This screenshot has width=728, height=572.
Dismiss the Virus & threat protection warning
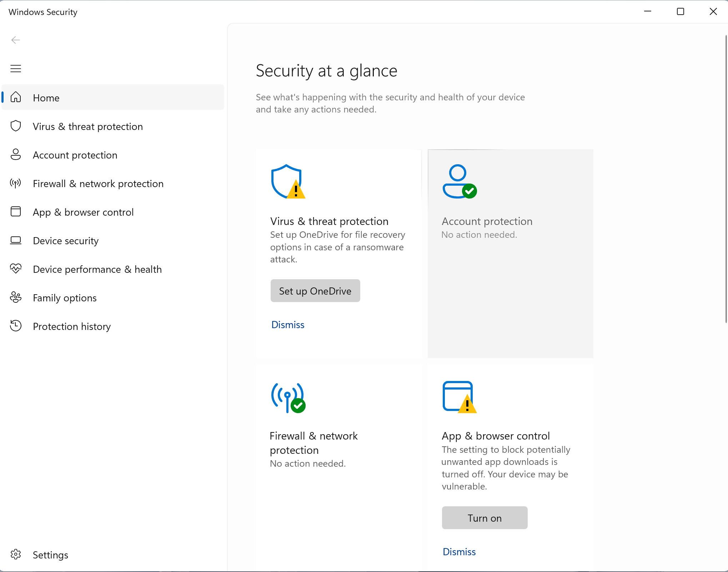tap(288, 325)
